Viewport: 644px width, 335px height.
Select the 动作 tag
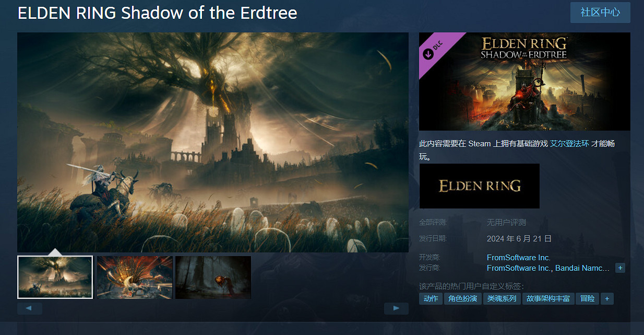coord(431,298)
